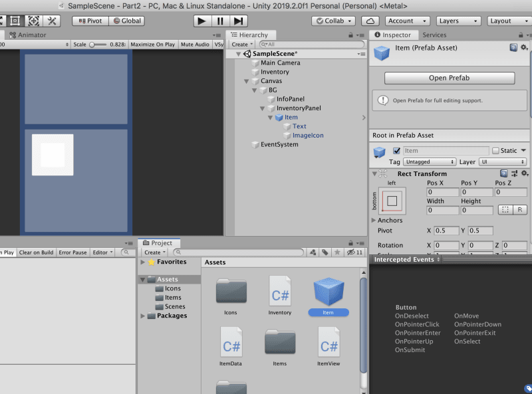Adjust the Game view Scale slider

pyautogui.click(x=98, y=45)
